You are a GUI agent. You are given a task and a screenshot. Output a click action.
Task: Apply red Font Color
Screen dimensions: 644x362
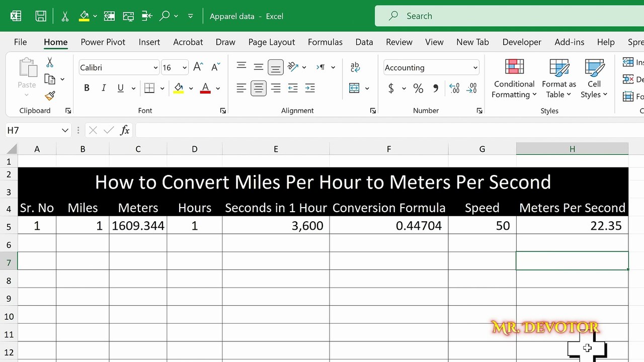point(205,88)
